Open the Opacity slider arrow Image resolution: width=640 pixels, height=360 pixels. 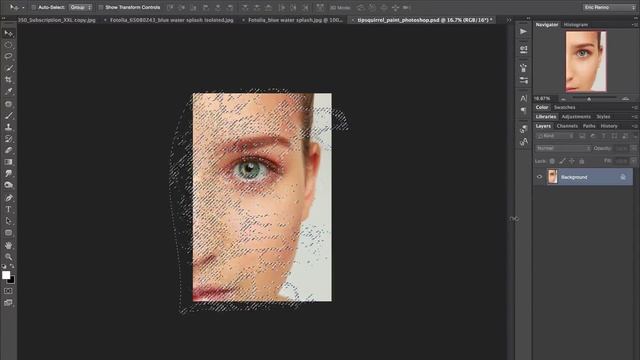[633, 149]
